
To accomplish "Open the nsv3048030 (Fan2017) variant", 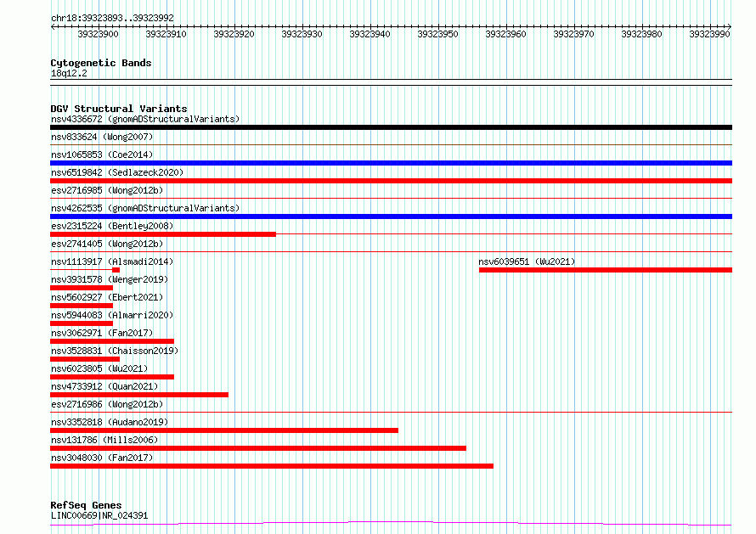I will point(102,458).
